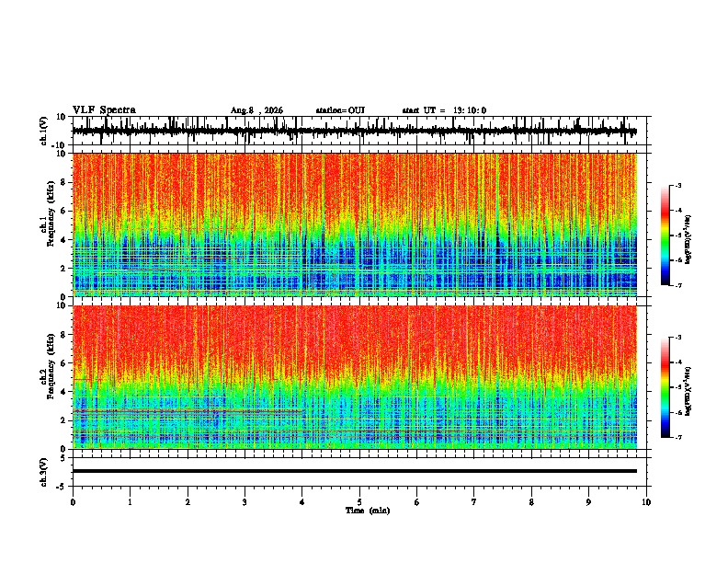728x563 pixels.
Task: Click the "3" tick label on the time axis
Action: tap(245, 502)
